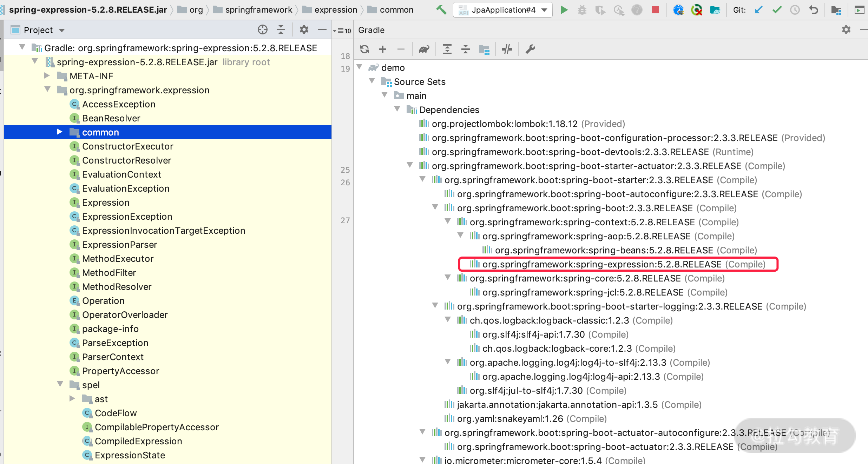Viewport: 868px width, 464px height.
Task: Open JpaApplication#4 run configuration dropdown
Action: click(503, 10)
